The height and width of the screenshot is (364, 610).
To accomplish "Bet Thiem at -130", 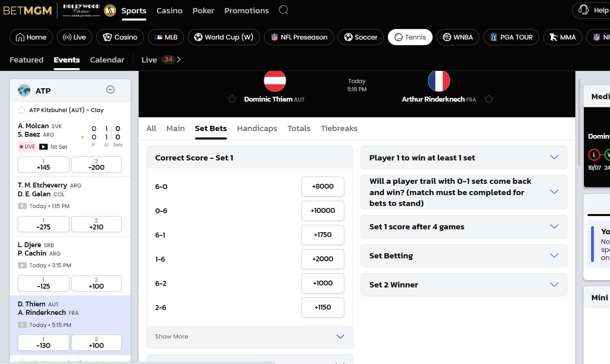I will tap(44, 343).
